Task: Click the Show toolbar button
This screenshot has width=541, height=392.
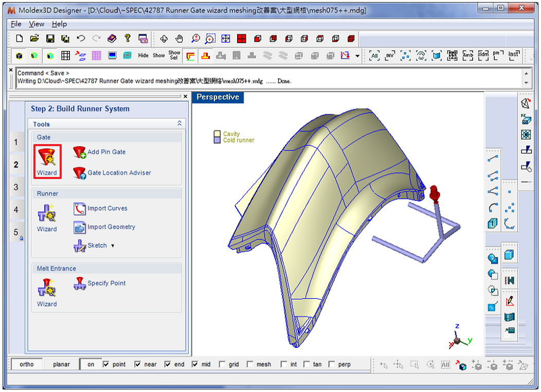Action: pos(159,55)
